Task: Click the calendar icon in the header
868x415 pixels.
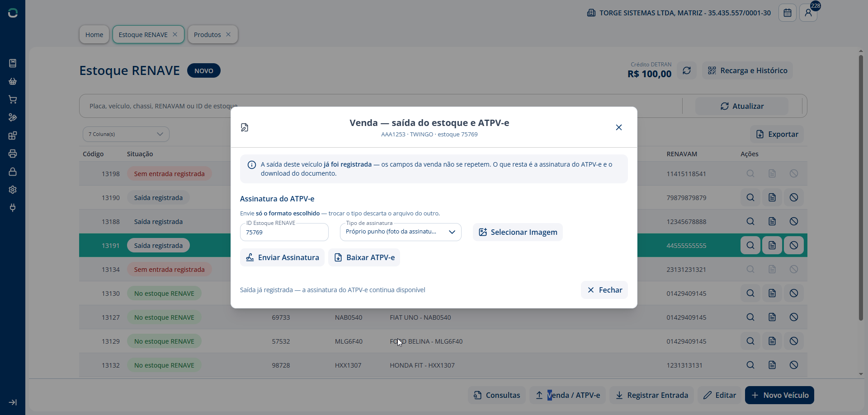Action: pyautogui.click(x=788, y=13)
